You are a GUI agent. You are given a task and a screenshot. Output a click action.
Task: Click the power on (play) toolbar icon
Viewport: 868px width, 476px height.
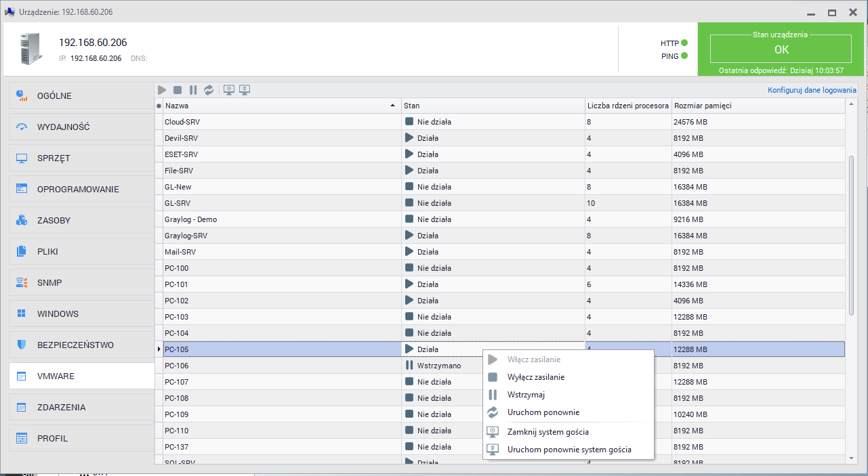pyautogui.click(x=162, y=90)
